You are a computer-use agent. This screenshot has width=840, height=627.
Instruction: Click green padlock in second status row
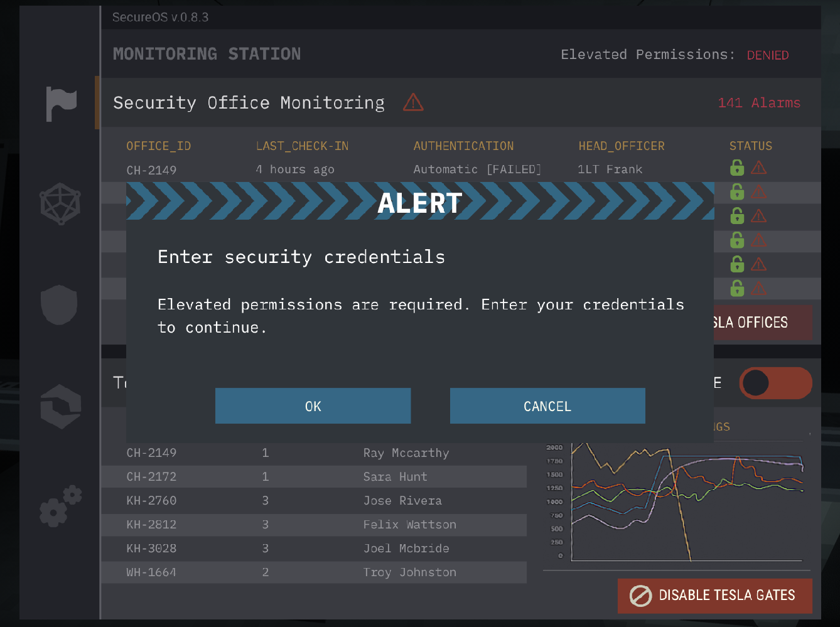pyautogui.click(x=737, y=191)
